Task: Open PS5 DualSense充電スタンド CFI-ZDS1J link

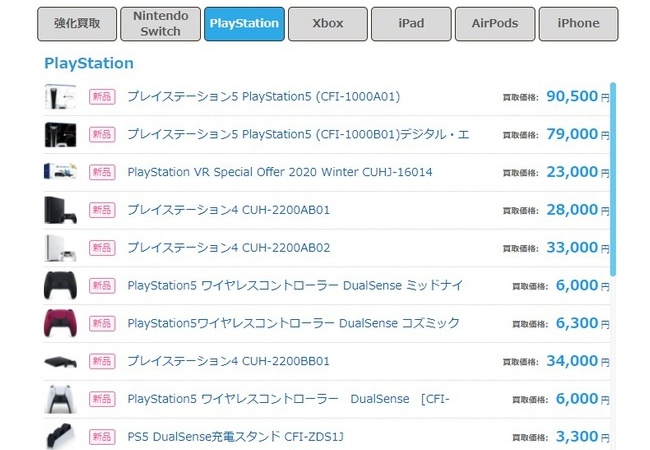Action: [235, 437]
